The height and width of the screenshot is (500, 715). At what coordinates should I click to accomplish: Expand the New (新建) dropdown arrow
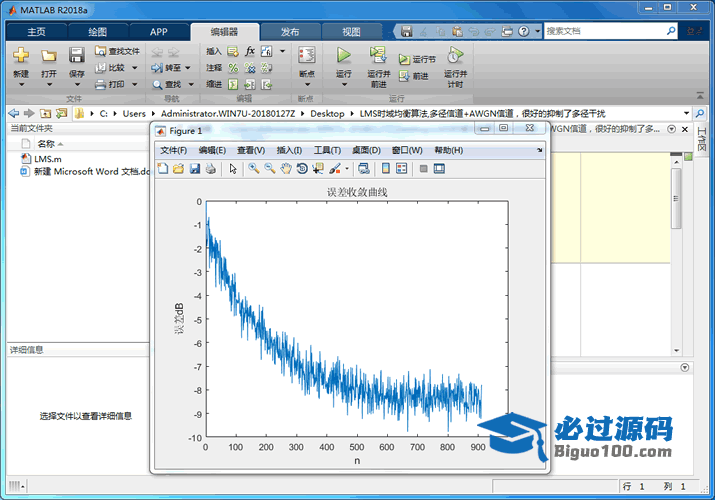point(21,85)
